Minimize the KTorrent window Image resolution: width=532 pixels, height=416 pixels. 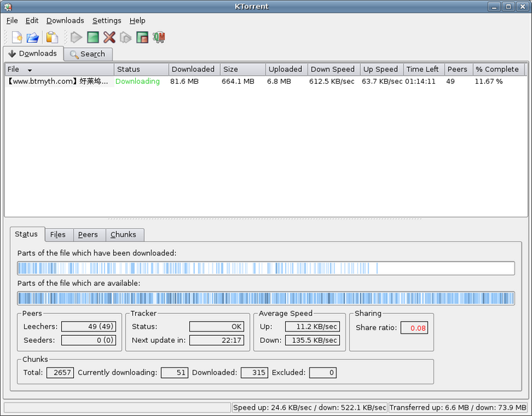coord(494,6)
